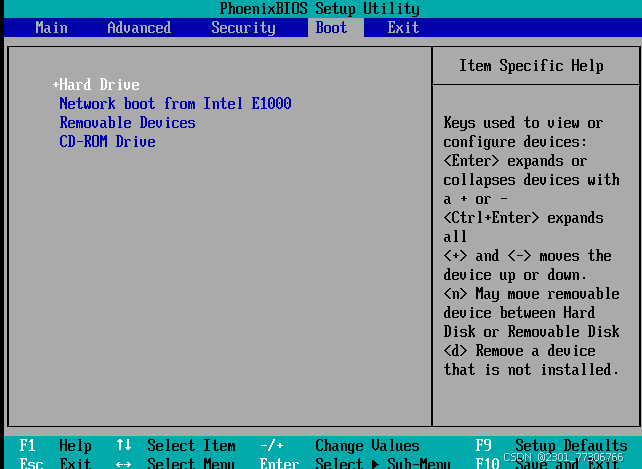Viewport: 642px width, 469px height.
Task: Open the Main menu tab
Action: [x=52, y=27]
